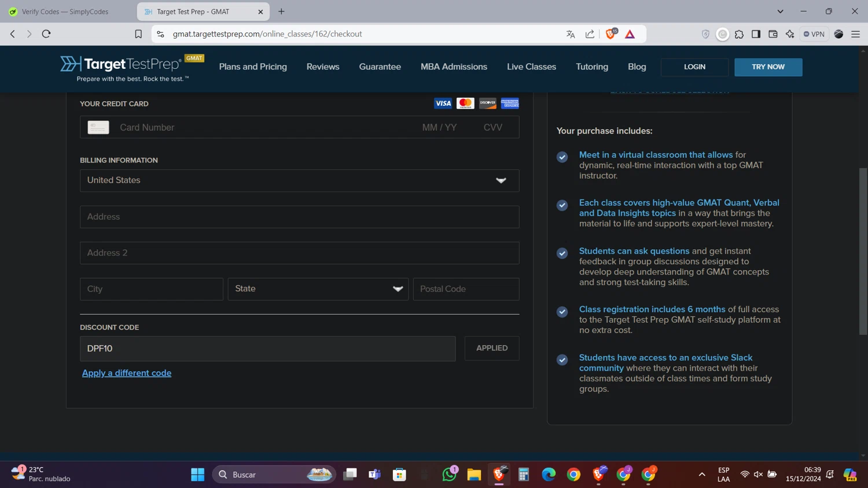Click the APPLIED discount button

(x=492, y=348)
